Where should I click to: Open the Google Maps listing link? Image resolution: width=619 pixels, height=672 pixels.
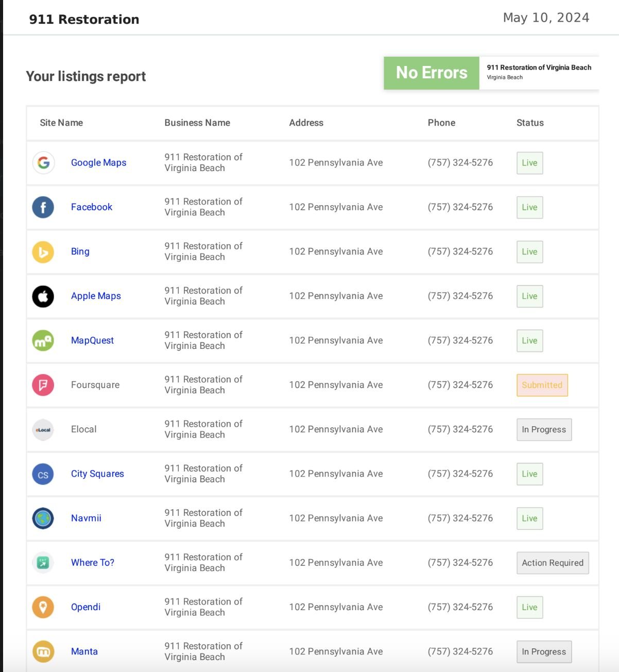click(x=98, y=162)
